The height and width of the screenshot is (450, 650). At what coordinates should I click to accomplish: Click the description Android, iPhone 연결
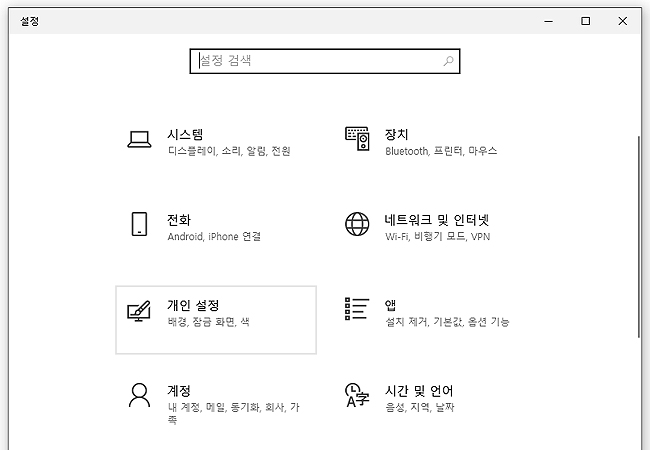click(x=214, y=237)
